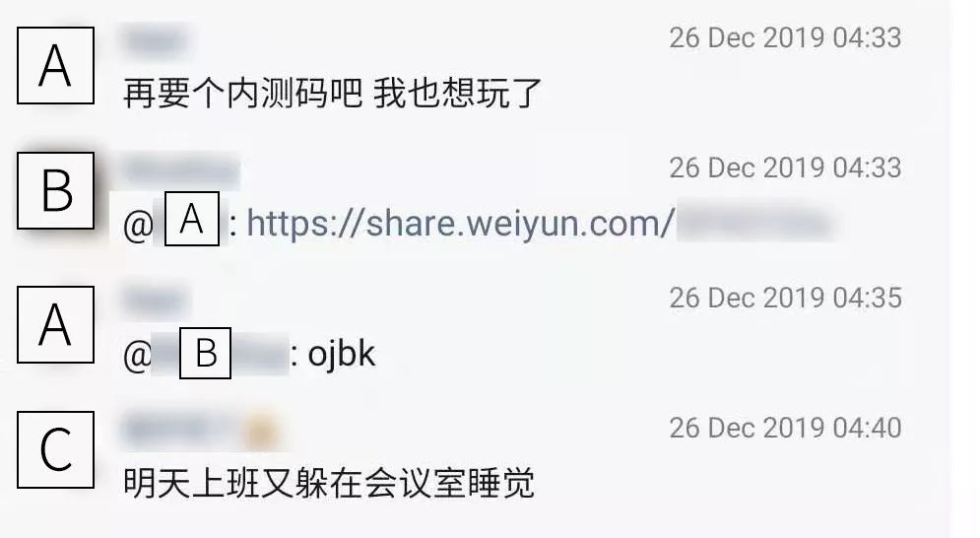Click the blurred username above 再要个内测码吧
Image resolution: width=980 pixels, height=538 pixels.
[x=155, y=41]
